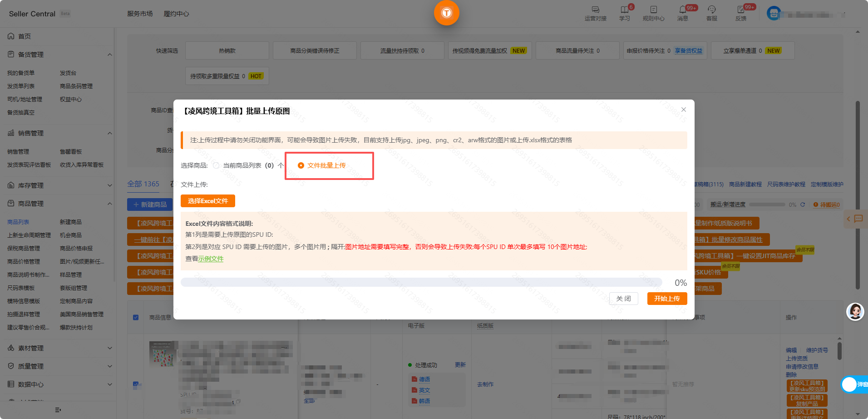Toggle the select-all checkbox in table header
Image resolution: width=868 pixels, height=419 pixels.
(136, 317)
